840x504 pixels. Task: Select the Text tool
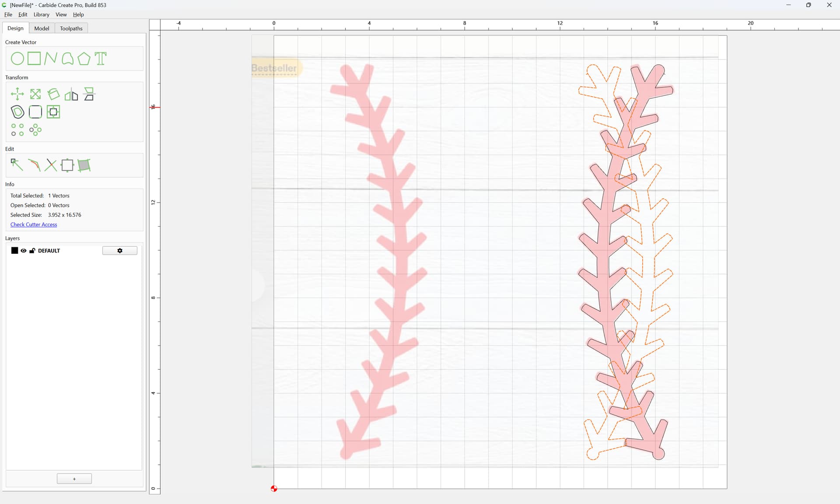(x=101, y=59)
